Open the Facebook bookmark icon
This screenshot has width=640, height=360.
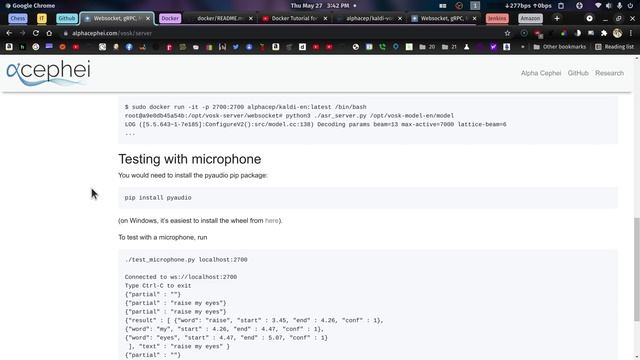(x=129, y=47)
